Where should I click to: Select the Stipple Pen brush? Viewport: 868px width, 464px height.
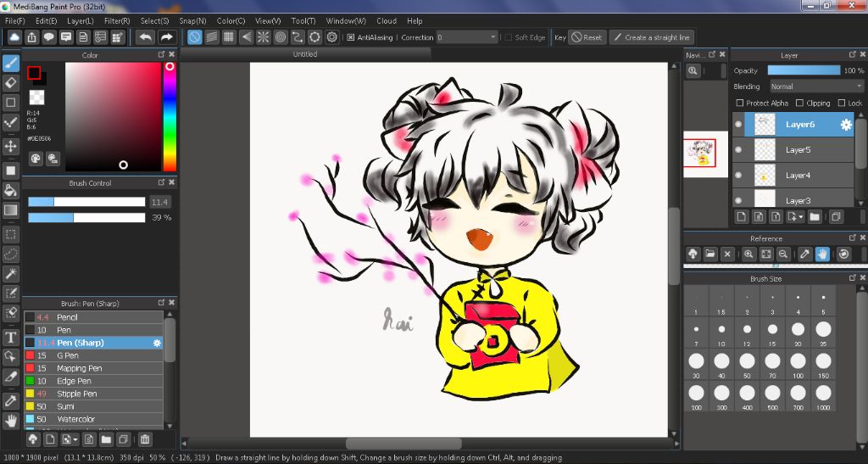tap(93, 394)
